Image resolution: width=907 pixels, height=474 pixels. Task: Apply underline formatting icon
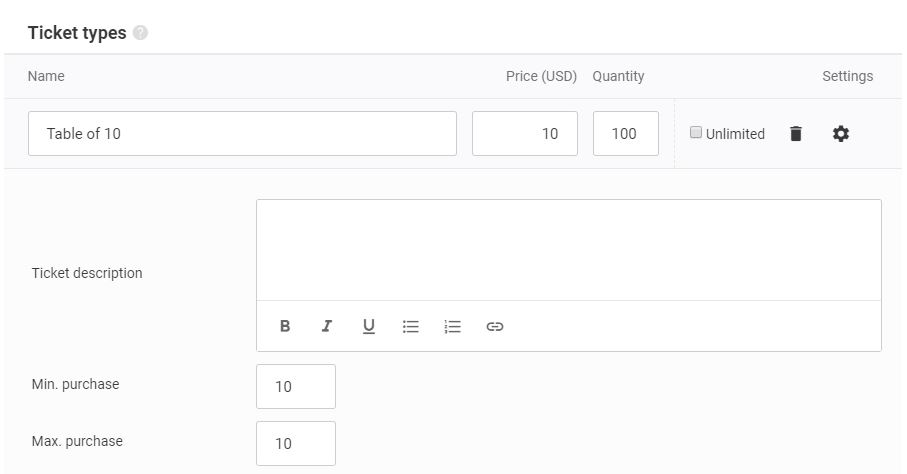368,326
